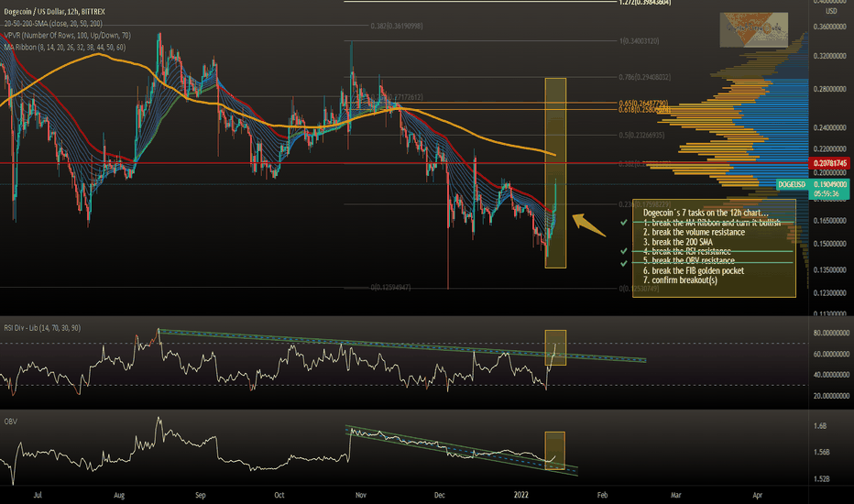Select the VPVR indicator legend

coord(67,36)
